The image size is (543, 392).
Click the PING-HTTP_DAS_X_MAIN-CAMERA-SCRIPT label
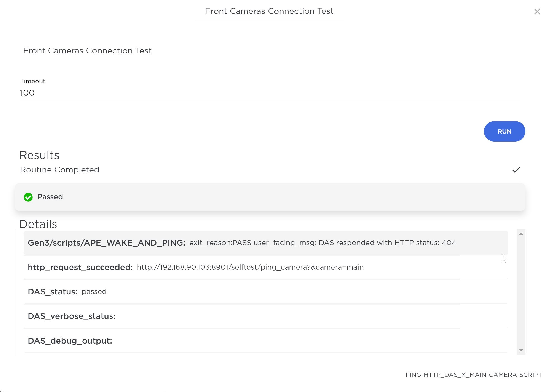[473, 375]
